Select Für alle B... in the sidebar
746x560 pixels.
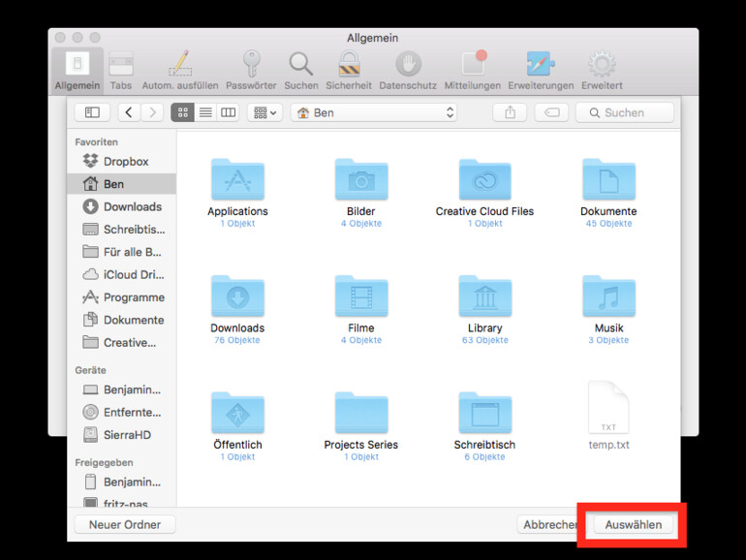click(122, 252)
